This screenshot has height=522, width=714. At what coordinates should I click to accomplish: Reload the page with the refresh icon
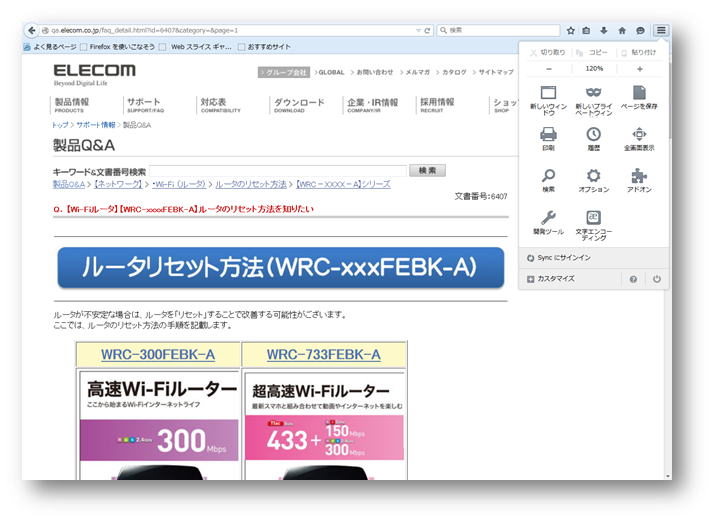[x=427, y=31]
